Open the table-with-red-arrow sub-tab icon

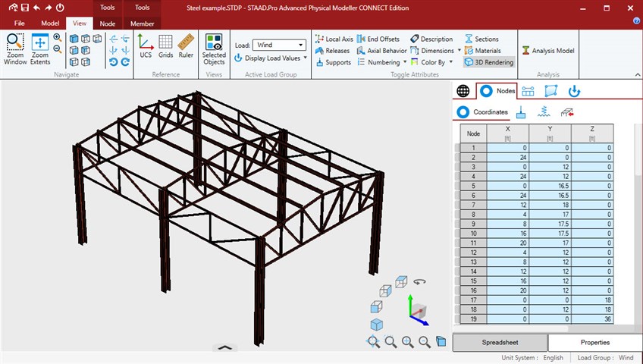point(567,112)
